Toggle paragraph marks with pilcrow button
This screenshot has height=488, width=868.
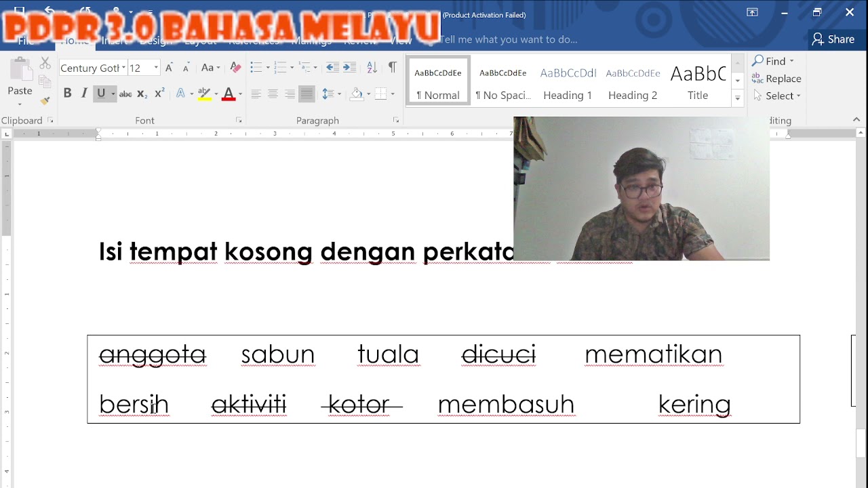click(x=392, y=68)
